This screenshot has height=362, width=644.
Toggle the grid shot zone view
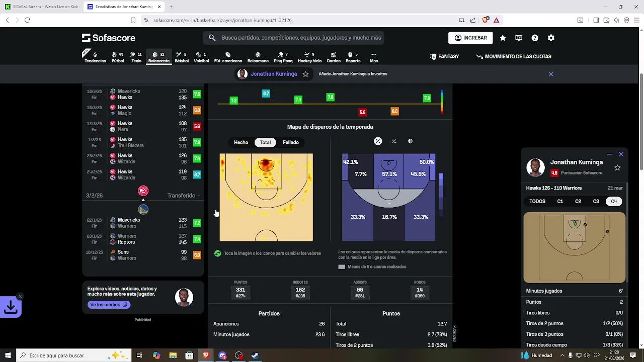coord(410,141)
